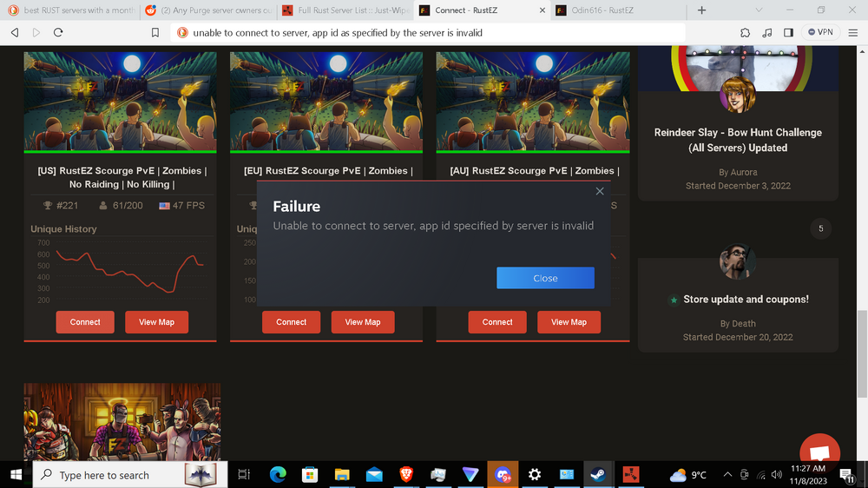This screenshot has height=488, width=868.
Task: Expand the tab search dropdown arrow
Action: (x=759, y=10)
